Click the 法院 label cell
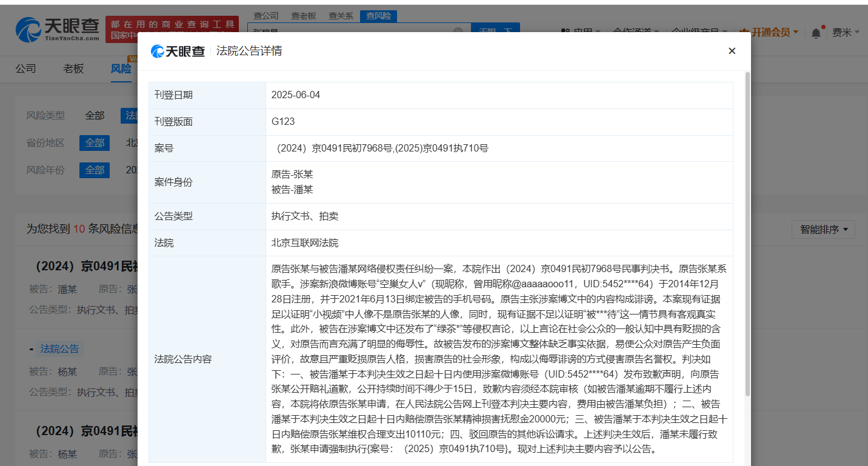This screenshot has width=868, height=466. point(207,243)
